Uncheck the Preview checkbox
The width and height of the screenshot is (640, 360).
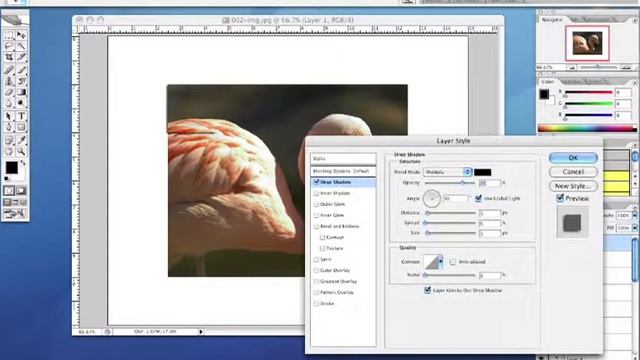coord(560,198)
